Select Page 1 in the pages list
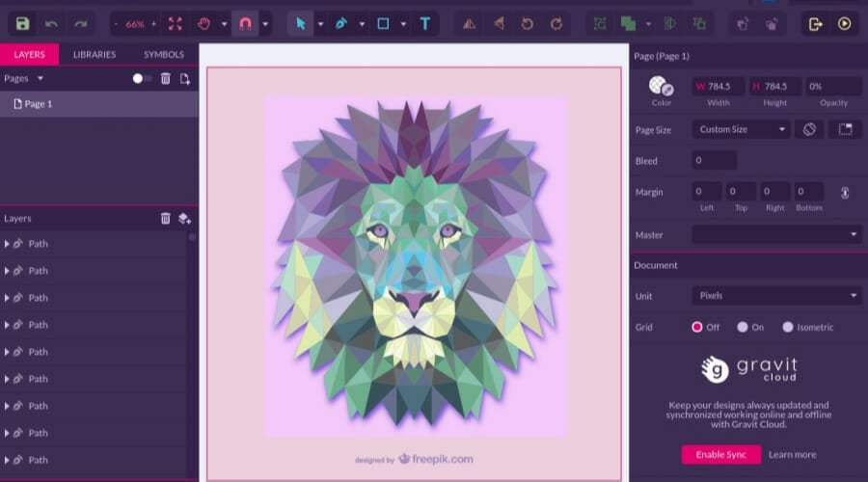 [99, 104]
